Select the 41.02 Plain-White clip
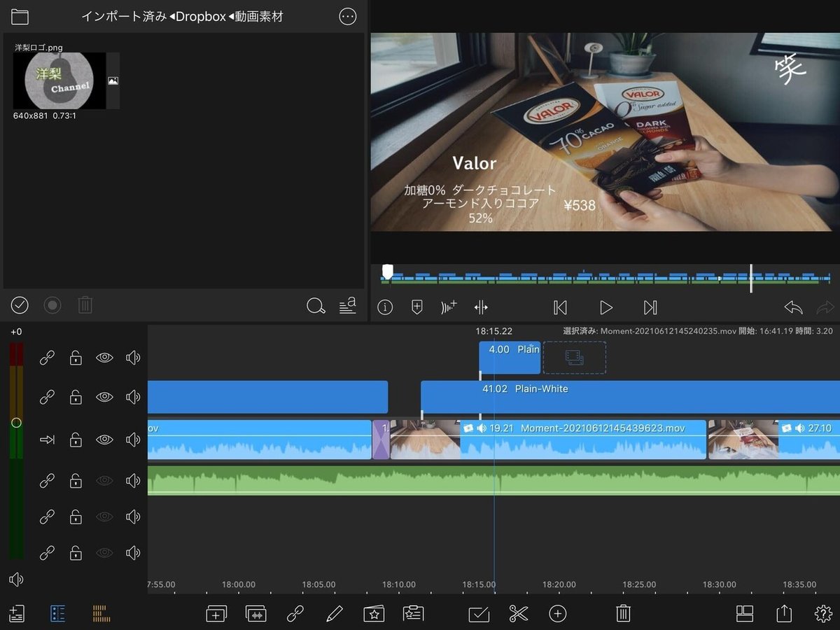Viewport: 840px width, 630px height. point(630,398)
